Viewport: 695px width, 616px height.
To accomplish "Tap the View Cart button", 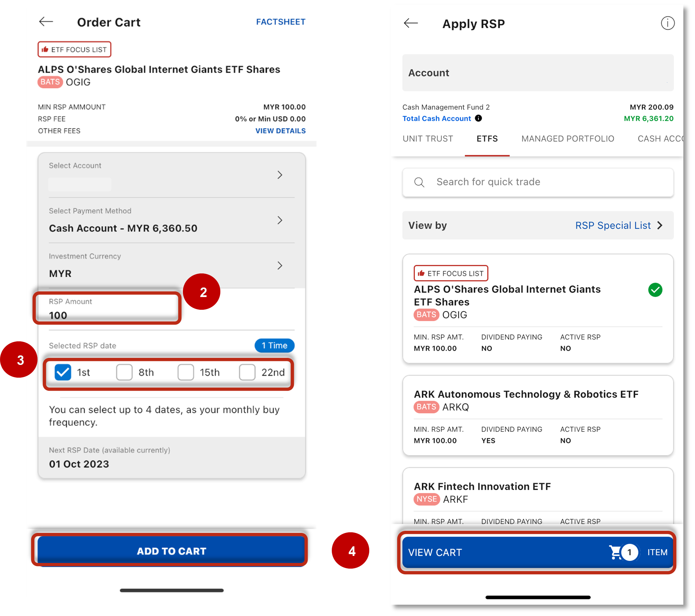I will [538, 552].
